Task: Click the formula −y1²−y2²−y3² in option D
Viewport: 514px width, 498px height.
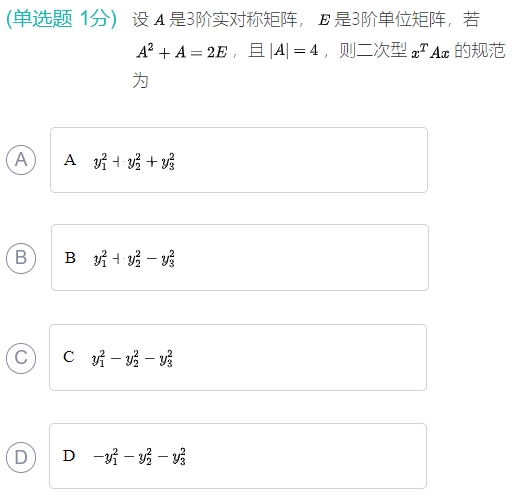Action: coord(139,457)
